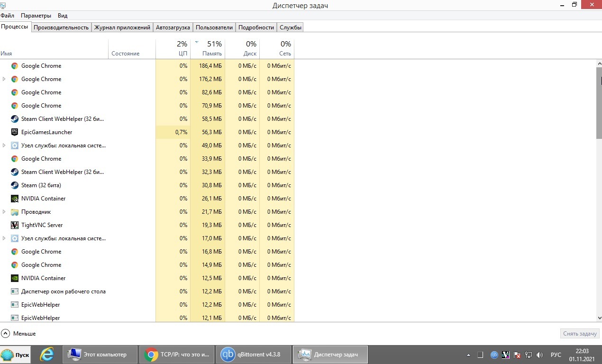Switch to Этот компьютер taskbar window
Screen dimensions: 602x364
[100, 354]
